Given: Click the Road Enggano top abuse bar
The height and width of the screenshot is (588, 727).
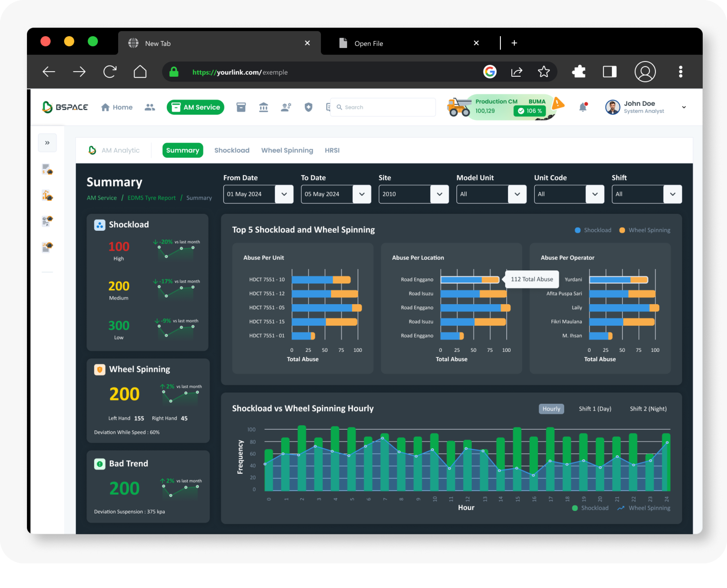Looking at the screenshot, I should tap(469, 280).
